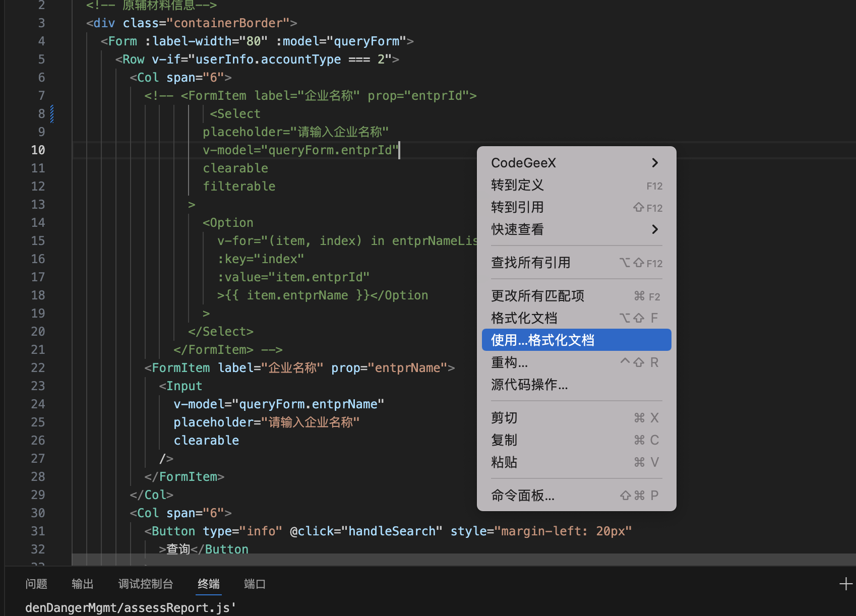The height and width of the screenshot is (616, 856).
Task: Click line number 10 in the gutter
Action: (38, 150)
